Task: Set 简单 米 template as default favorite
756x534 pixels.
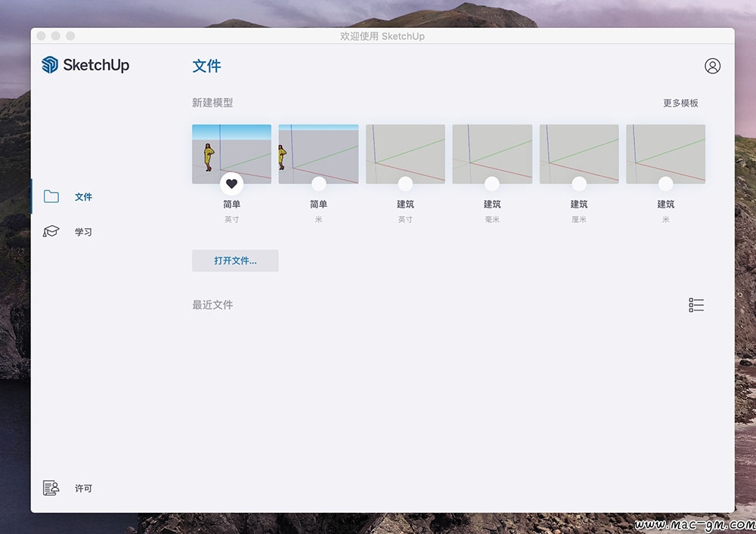Action: click(x=318, y=184)
